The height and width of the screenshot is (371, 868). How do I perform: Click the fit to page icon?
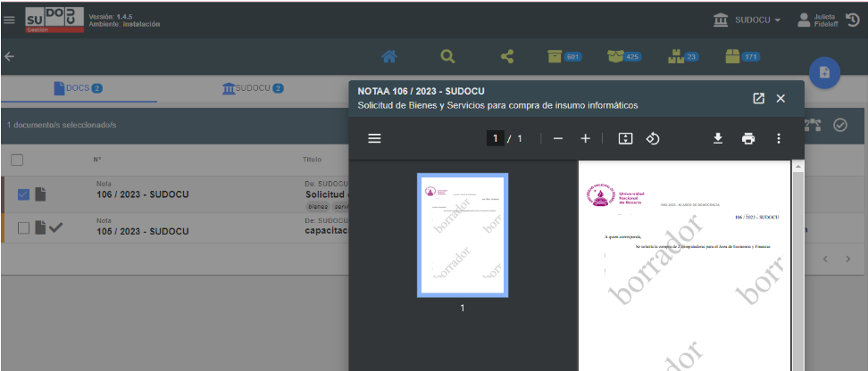coord(625,138)
